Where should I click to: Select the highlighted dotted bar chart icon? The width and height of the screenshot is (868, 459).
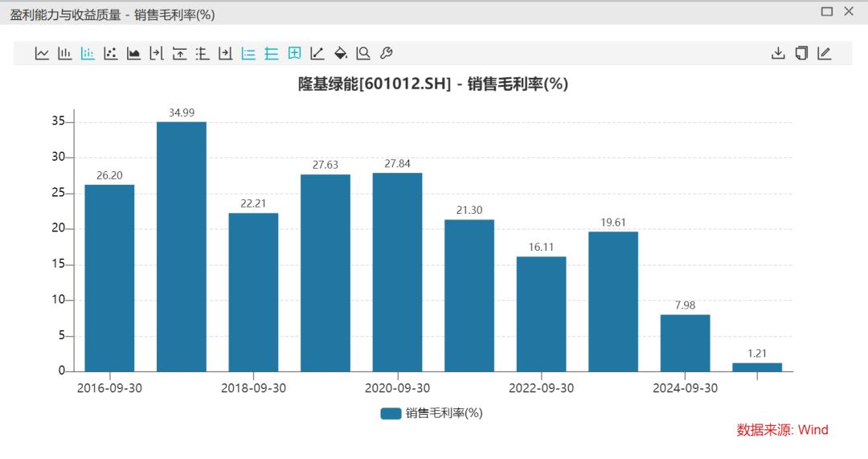pyautogui.click(x=88, y=53)
